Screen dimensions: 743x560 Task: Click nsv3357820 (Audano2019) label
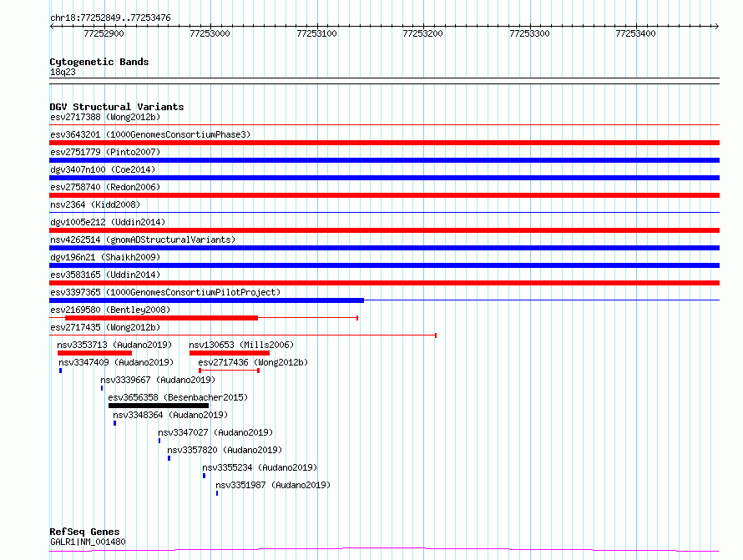[x=225, y=450]
